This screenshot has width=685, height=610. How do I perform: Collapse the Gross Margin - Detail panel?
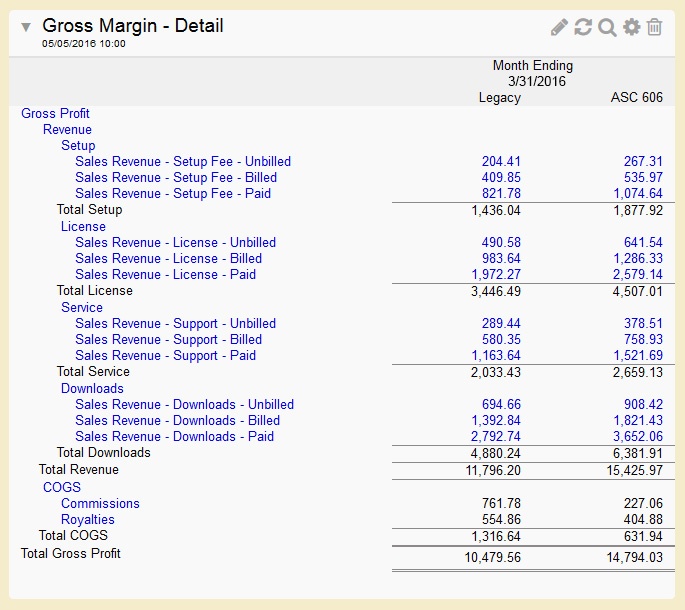26,27
